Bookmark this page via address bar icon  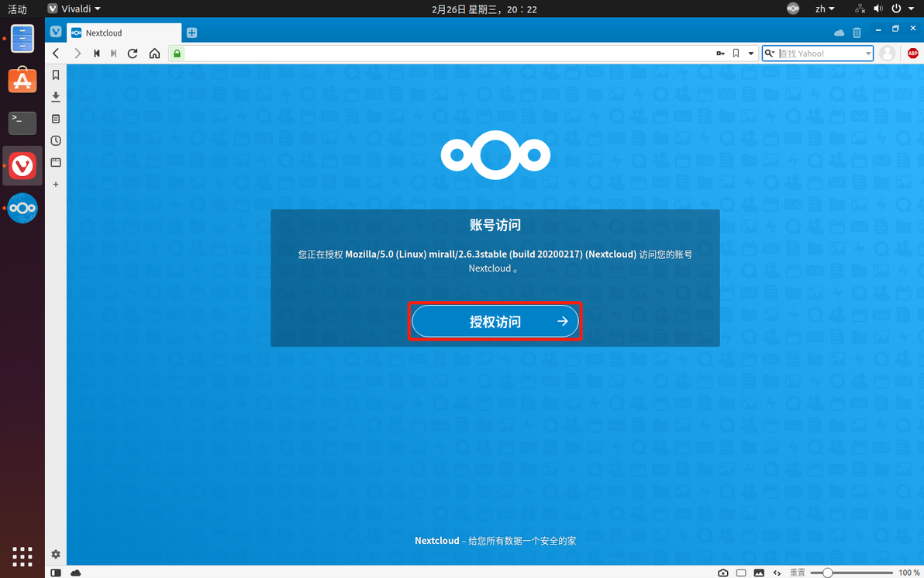point(736,53)
